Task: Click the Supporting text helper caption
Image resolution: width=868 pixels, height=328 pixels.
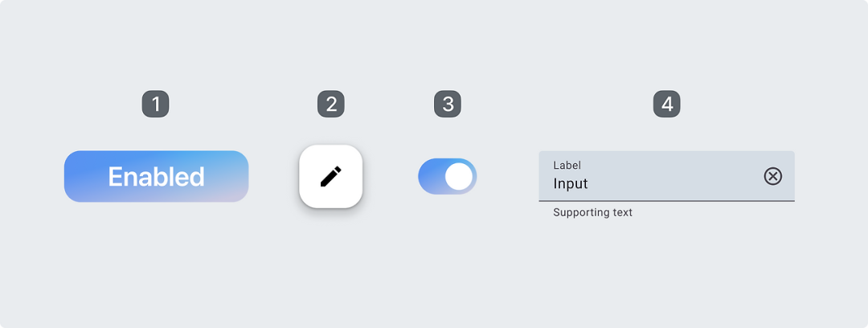Action: point(592,213)
